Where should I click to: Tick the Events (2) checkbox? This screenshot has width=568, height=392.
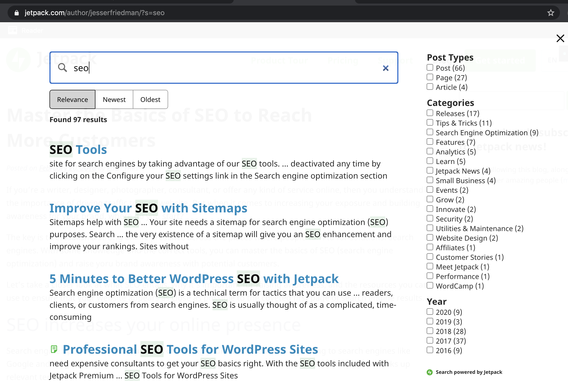(430, 190)
